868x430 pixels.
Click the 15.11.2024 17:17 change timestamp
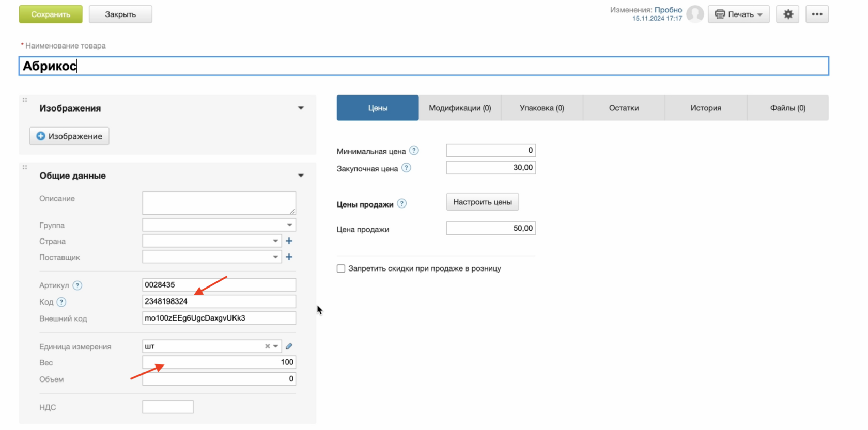click(x=657, y=19)
